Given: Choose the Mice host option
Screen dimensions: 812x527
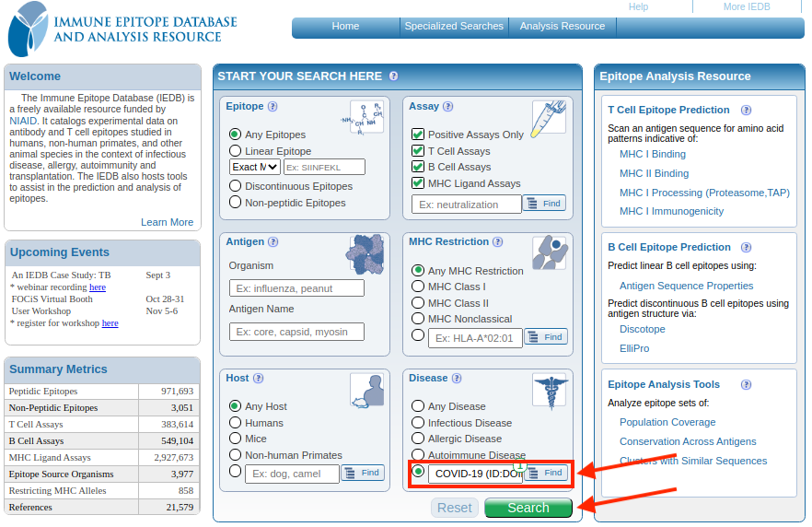Looking at the screenshot, I should (235, 439).
